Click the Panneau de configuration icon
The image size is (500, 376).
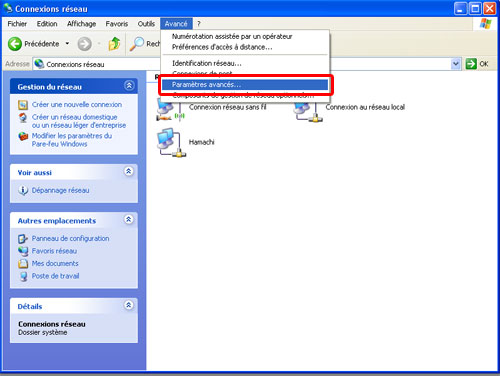coord(23,239)
